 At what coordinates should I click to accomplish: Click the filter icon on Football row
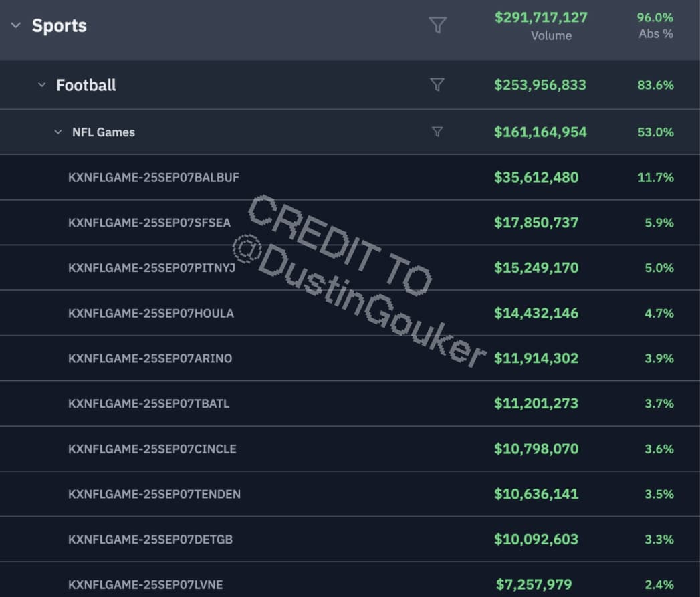point(437,84)
